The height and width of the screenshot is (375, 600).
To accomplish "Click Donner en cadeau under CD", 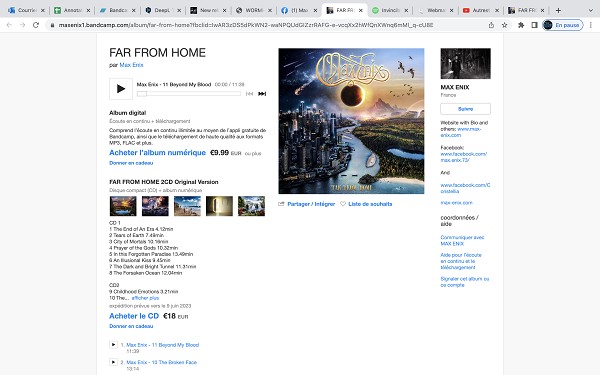I will [x=131, y=326].
